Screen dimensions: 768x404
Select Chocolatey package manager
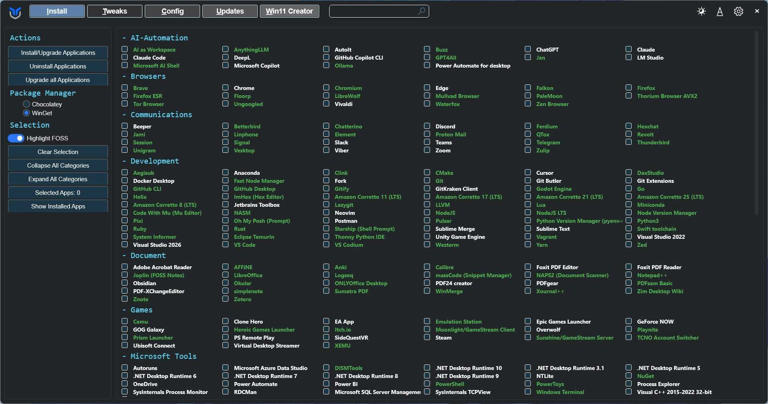pyautogui.click(x=27, y=104)
